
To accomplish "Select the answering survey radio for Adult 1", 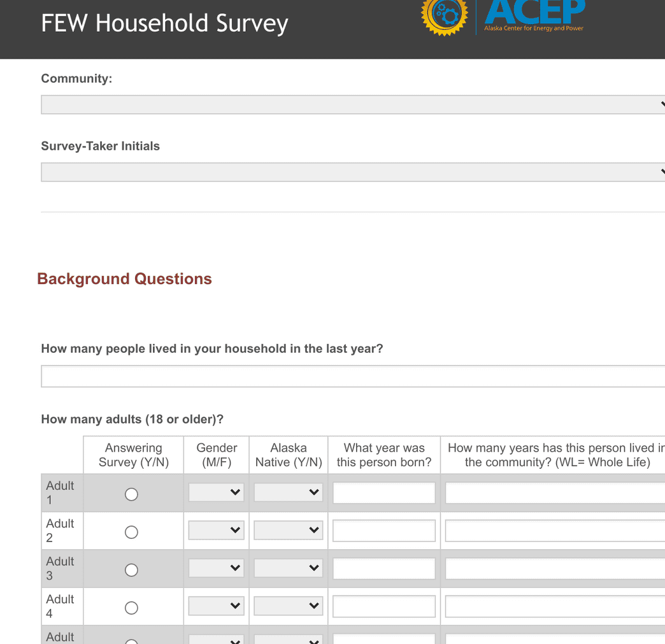I will pos(132,493).
